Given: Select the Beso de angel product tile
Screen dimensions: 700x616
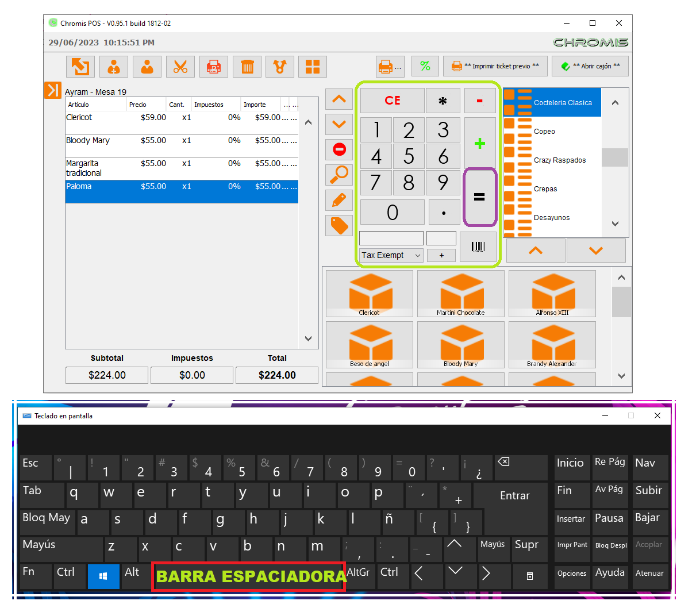Looking at the screenshot, I should coord(370,345).
